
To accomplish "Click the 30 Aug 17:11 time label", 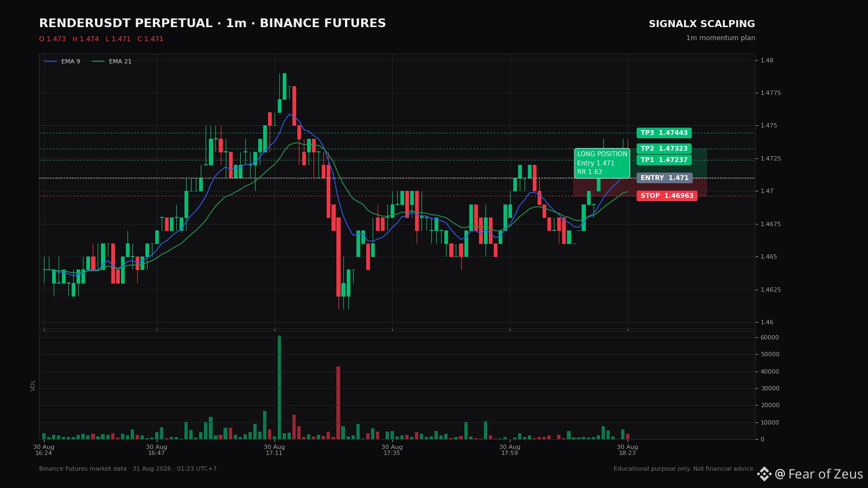I will tap(275, 450).
